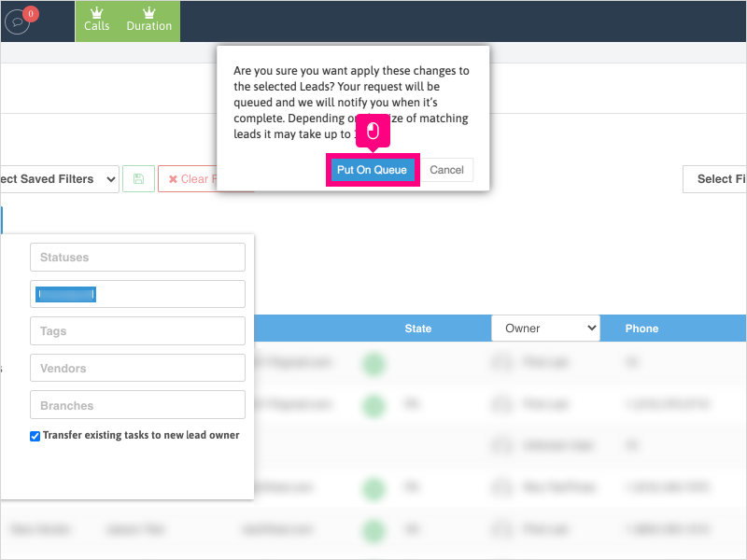Focus the Tags input field
The height and width of the screenshot is (560, 747).
pos(137,331)
